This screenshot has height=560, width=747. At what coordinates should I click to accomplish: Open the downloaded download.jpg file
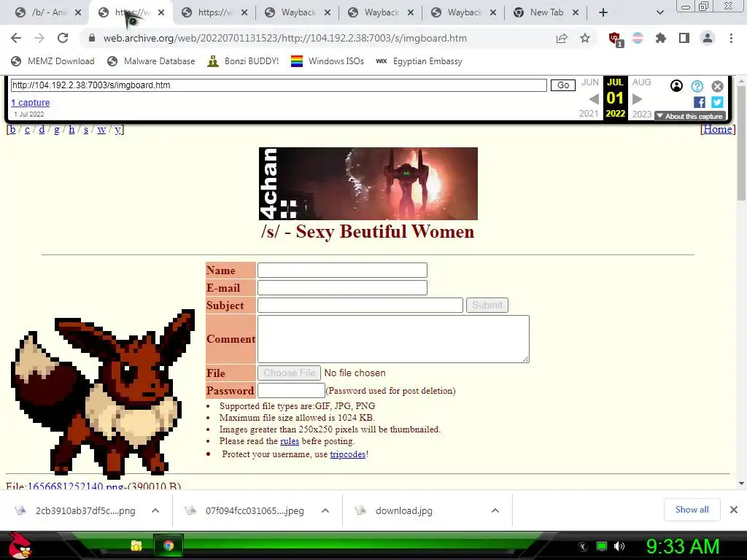[x=404, y=510]
